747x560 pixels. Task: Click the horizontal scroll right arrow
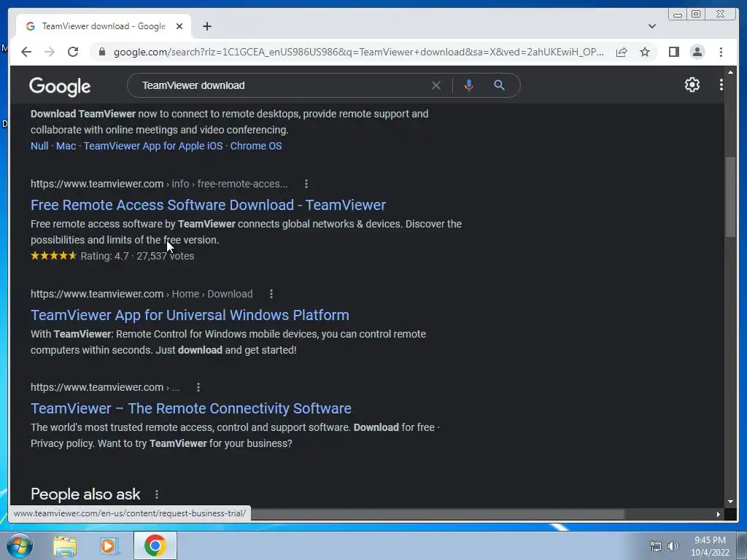pyautogui.click(x=718, y=514)
